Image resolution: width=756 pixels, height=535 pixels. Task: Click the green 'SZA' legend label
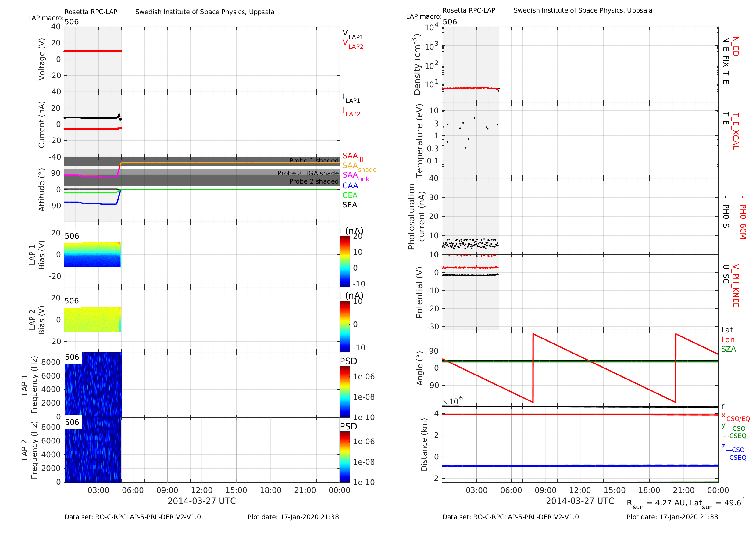[729, 349]
